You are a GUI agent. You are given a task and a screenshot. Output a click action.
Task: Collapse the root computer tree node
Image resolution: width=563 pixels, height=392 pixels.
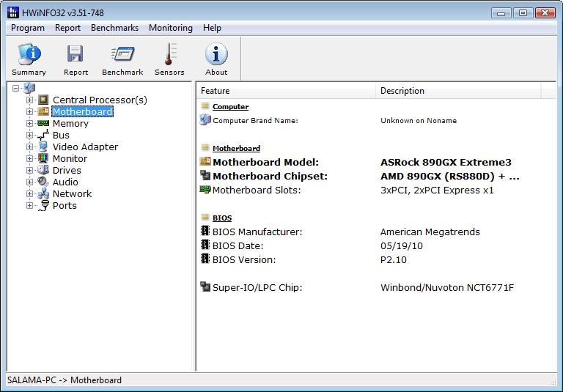click(15, 88)
